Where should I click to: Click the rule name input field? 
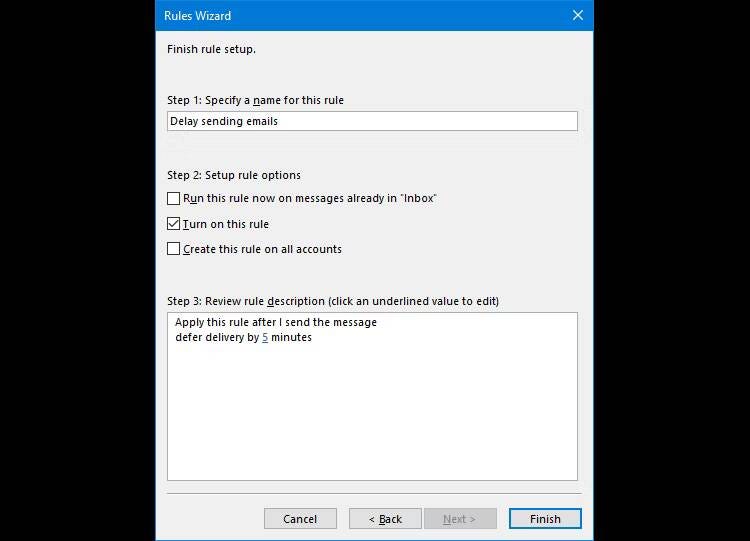372,121
